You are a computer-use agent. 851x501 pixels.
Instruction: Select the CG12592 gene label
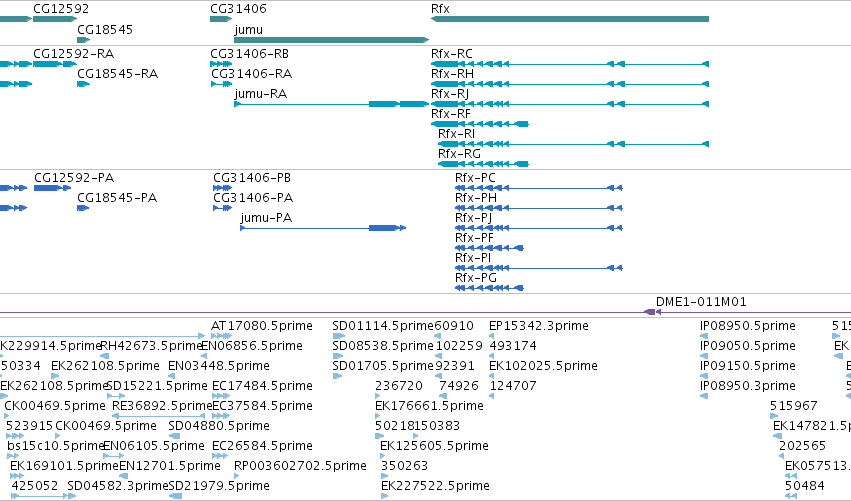61,9
